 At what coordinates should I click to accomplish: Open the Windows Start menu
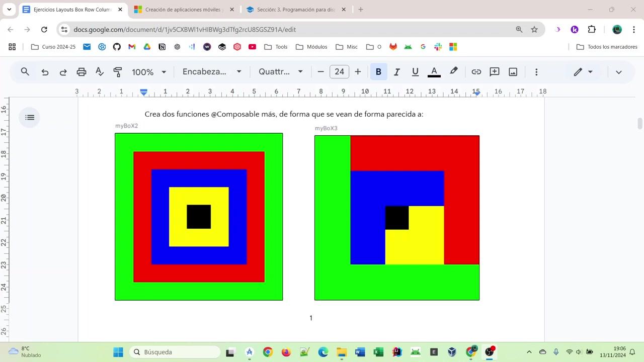point(118,352)
